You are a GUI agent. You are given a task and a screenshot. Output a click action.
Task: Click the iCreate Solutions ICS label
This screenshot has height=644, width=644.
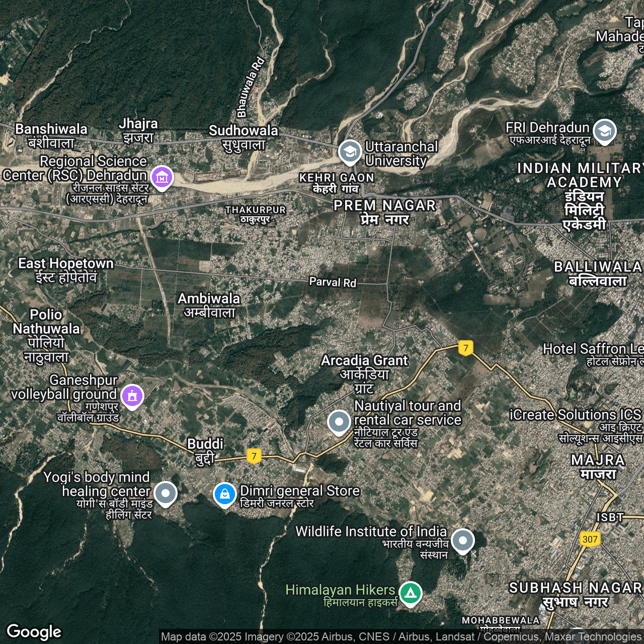tap(576, 415)
